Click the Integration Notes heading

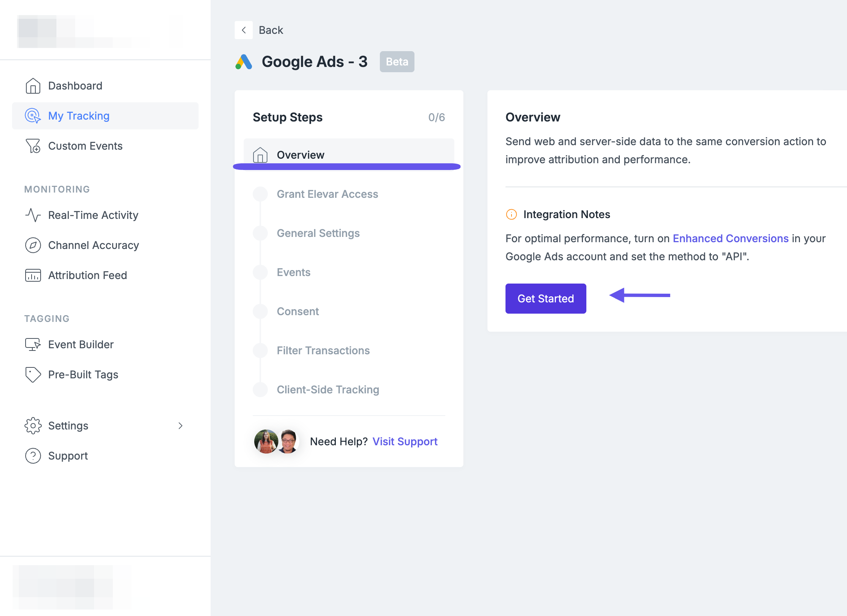[x=567, y=214]
